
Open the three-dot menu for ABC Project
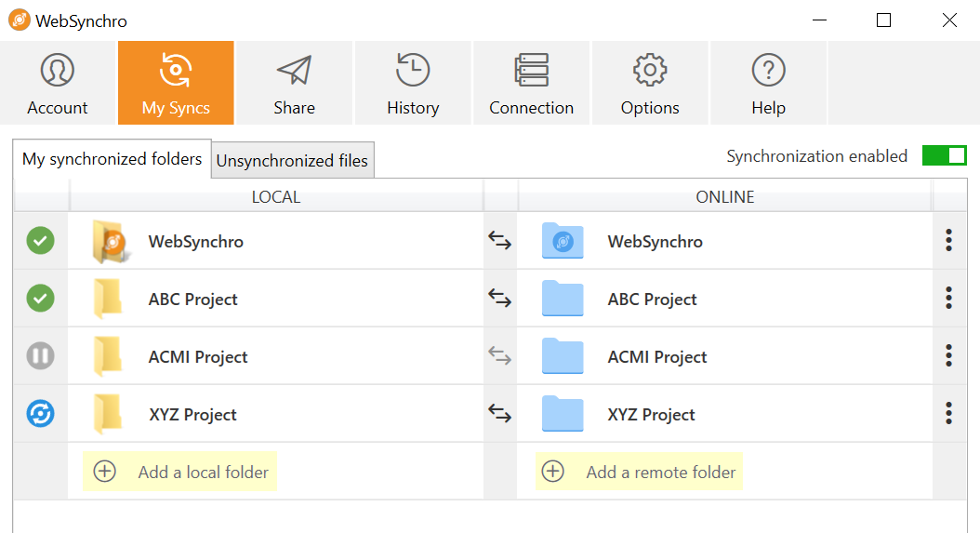point(948,298)
